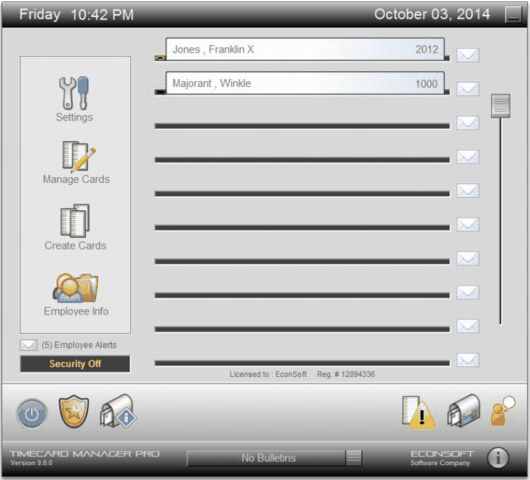
Task: Click the status tab left of Majorant card
Action: click(160, 92)
